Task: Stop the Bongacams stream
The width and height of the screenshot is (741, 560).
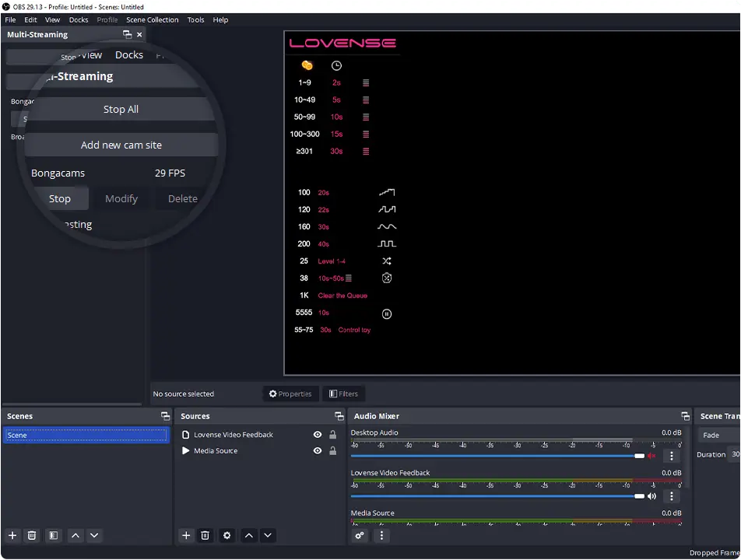Action: click(x=60, y=199)
